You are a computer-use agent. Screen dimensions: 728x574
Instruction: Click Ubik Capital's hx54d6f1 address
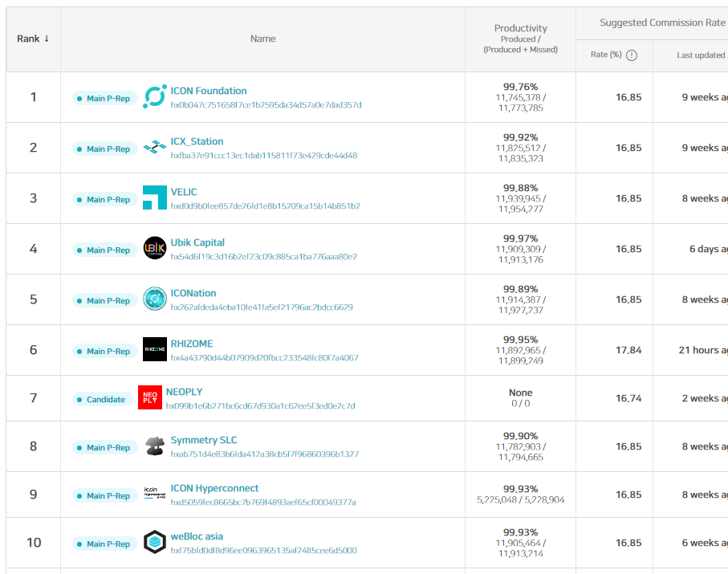point(264,257)
